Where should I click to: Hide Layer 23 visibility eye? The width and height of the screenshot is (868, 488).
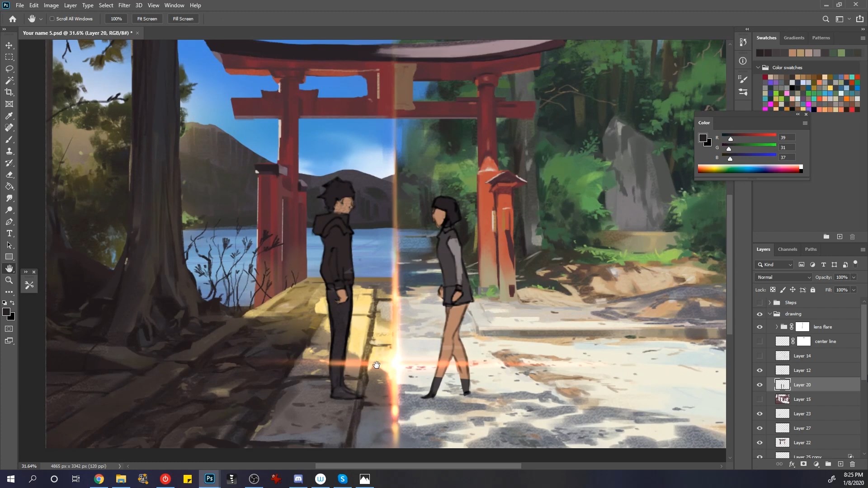point(759,414)
